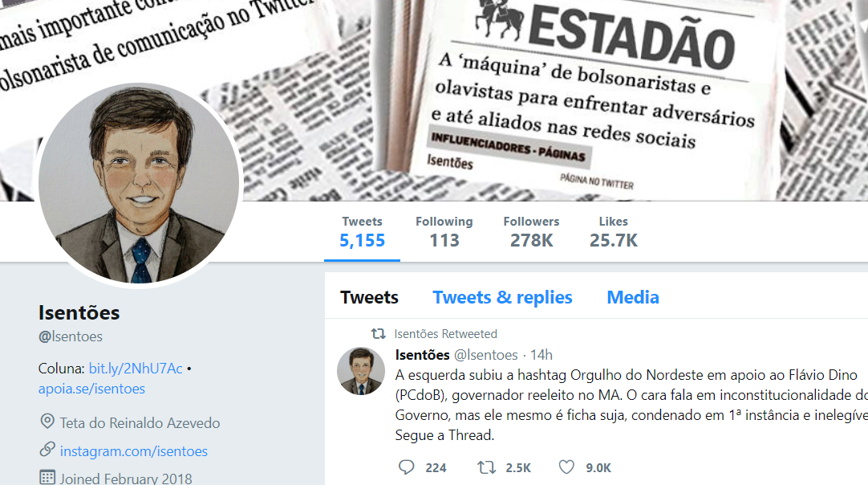
Task: Retweet the Flávio Dino thread tweet
Action: 487,467
